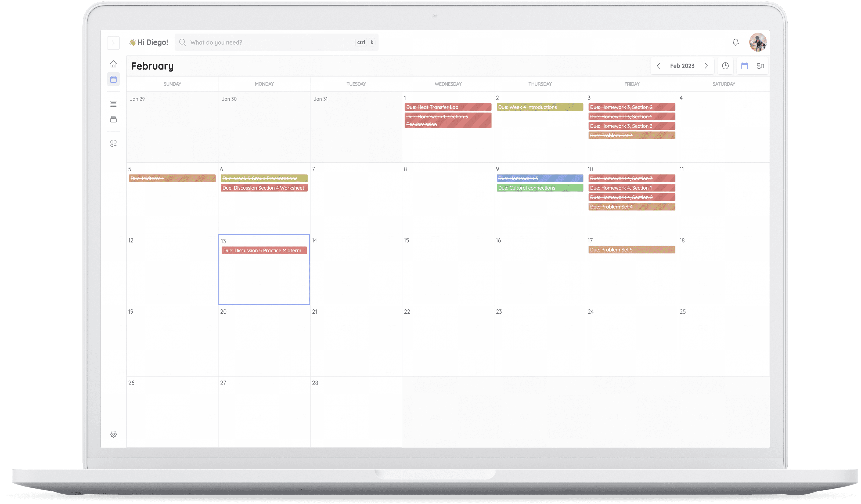Viewport: 861px width, 504px height.
Task: Open the add apps grid icon
Action: coord(113,144)
